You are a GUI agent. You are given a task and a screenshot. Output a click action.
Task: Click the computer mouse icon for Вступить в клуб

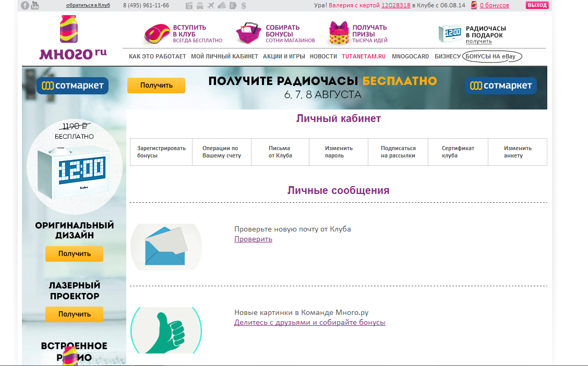(157, 33)
